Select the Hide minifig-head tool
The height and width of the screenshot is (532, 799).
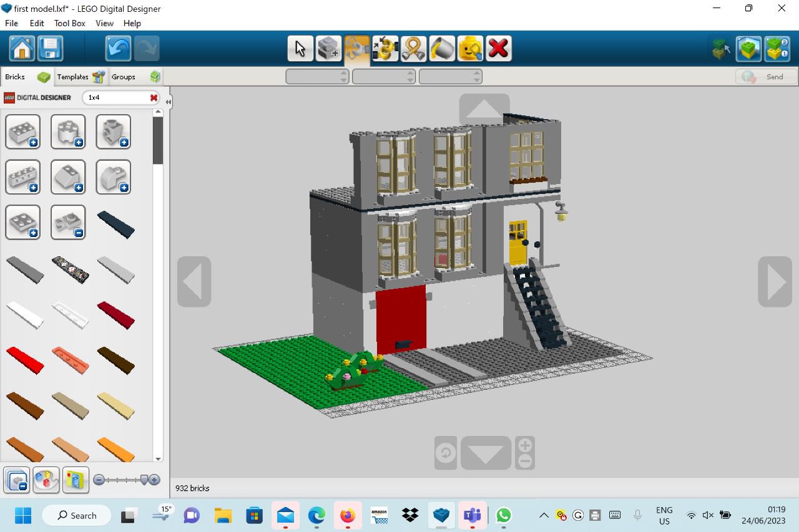pyautogui.click(x=470, y=48)
